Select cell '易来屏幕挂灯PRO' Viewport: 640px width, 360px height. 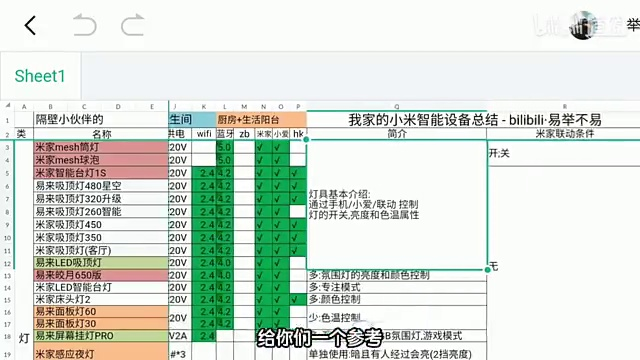click(101, 336)
